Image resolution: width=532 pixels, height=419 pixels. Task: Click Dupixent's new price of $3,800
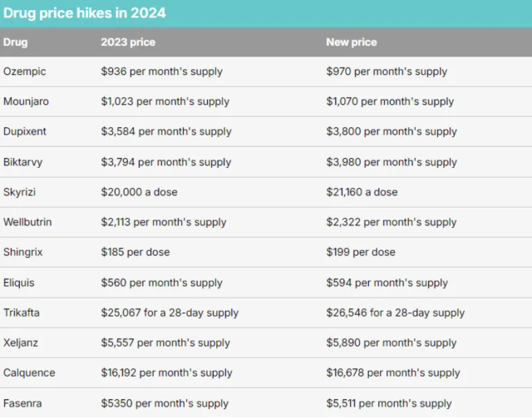point(392,131)
